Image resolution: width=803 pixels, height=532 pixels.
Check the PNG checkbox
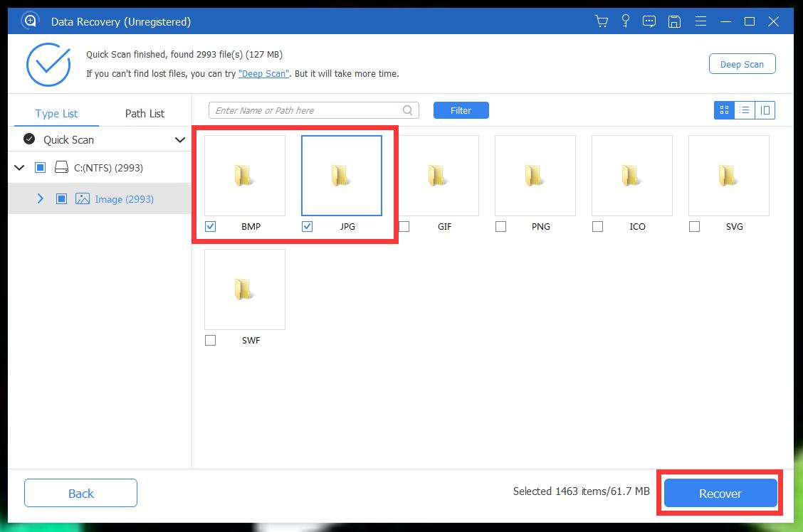501,226
